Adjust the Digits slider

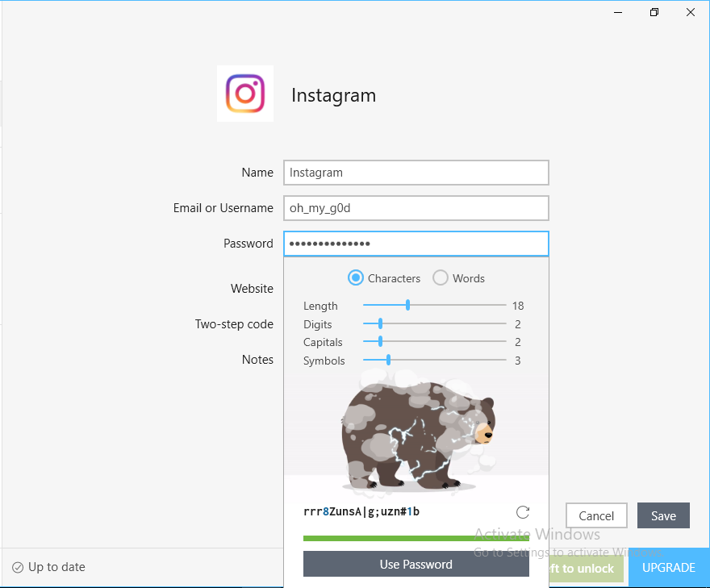380,323
